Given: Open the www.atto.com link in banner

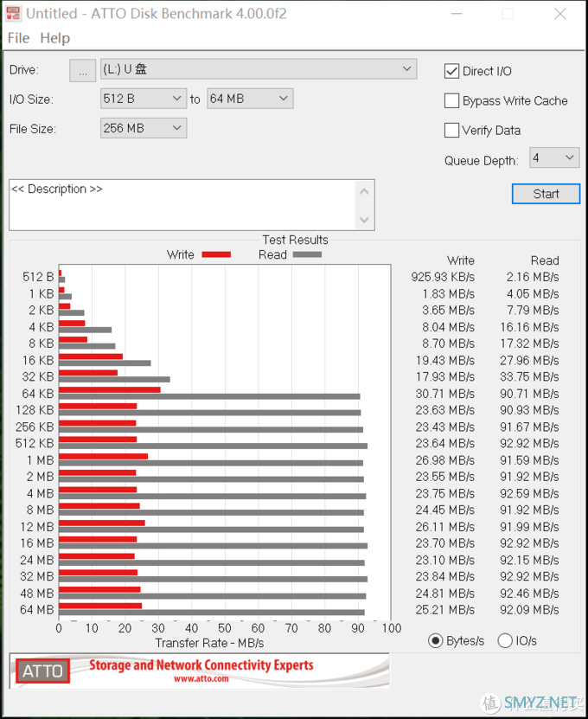Looking at the screenshot, I should coord(201,679).
